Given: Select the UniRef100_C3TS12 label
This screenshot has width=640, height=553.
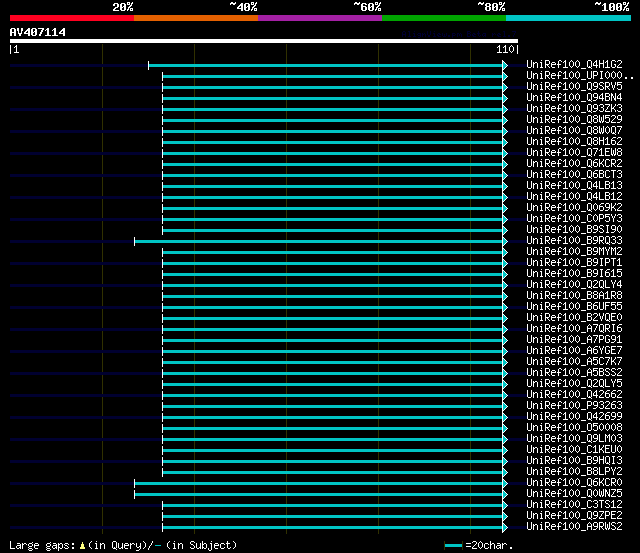Looking at the screenshot, I should [x=574, y=505].
